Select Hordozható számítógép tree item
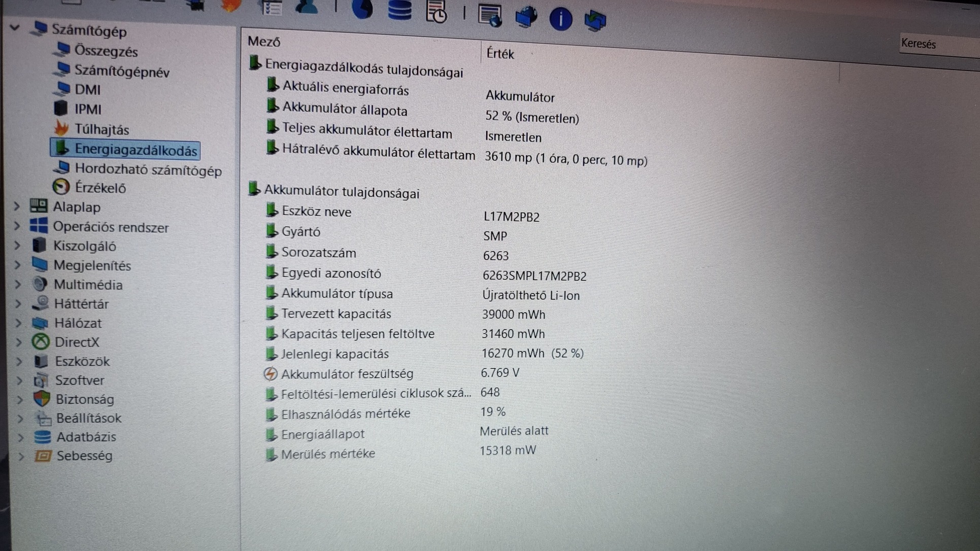 coord(148,170)
